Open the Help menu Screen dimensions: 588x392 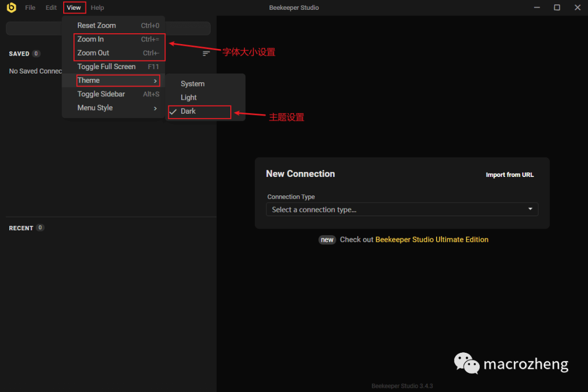click(x=97, y=8)
